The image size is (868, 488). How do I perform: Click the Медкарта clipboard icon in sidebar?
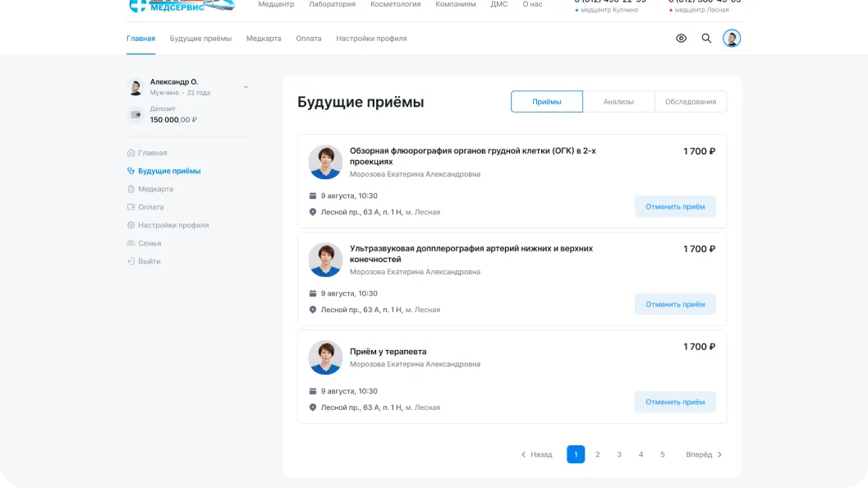coord(131,189)
